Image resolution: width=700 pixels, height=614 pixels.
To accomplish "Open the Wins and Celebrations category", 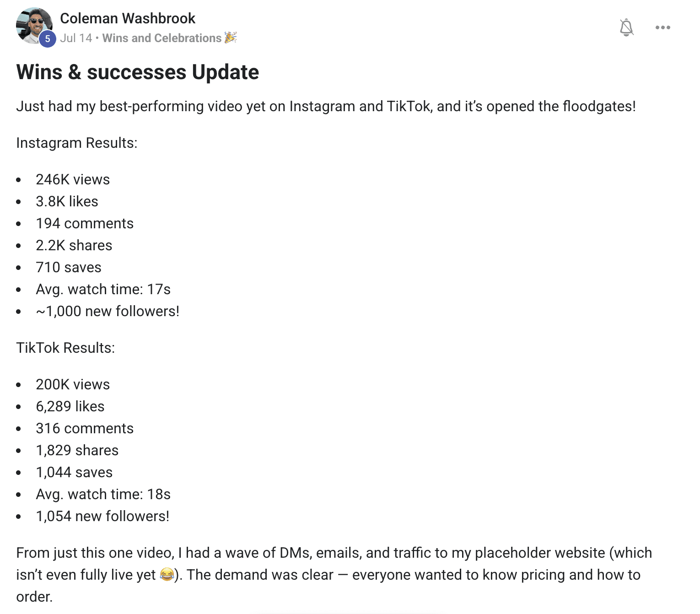I will point(162,38).
